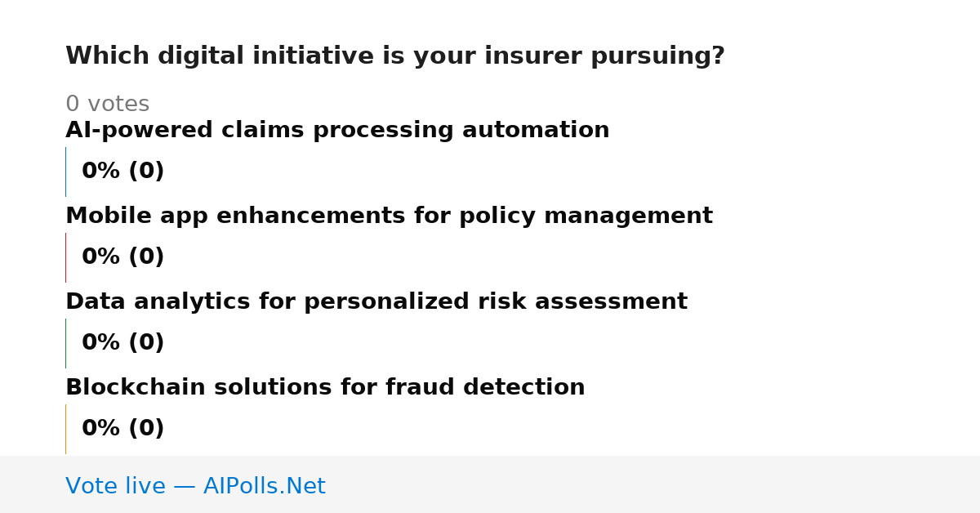Screen dimensions: 980x513
Task: Click 0% (0) result under Data analytics
Action: pos(122,343)
